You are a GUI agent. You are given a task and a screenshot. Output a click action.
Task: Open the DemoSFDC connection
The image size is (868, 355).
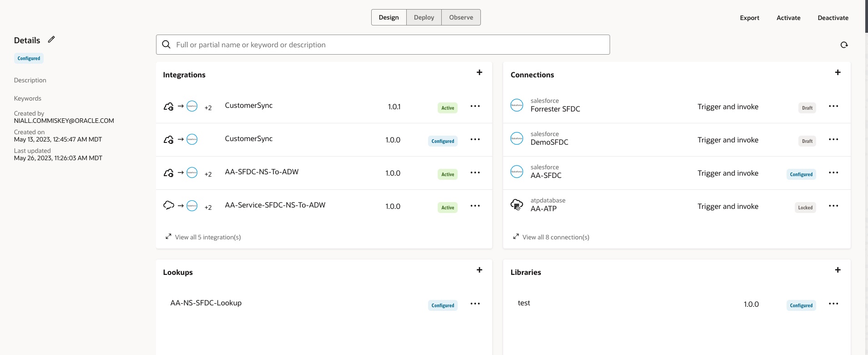[x=550, y=142]
